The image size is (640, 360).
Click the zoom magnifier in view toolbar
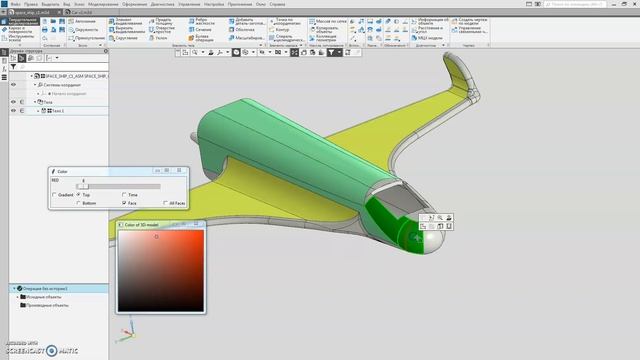click(x=195, y=53)
